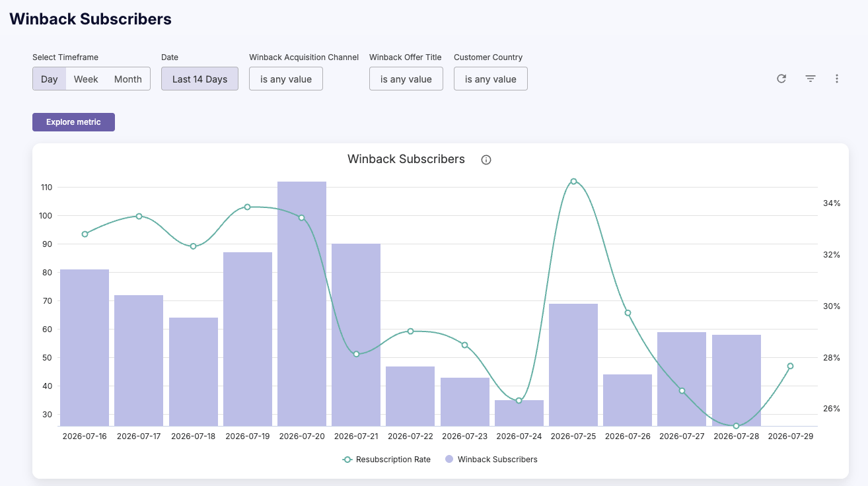868x486 pixels.
Task: Click the tallest bar for 2026-07-20
Action: click(x=302, y=304)
